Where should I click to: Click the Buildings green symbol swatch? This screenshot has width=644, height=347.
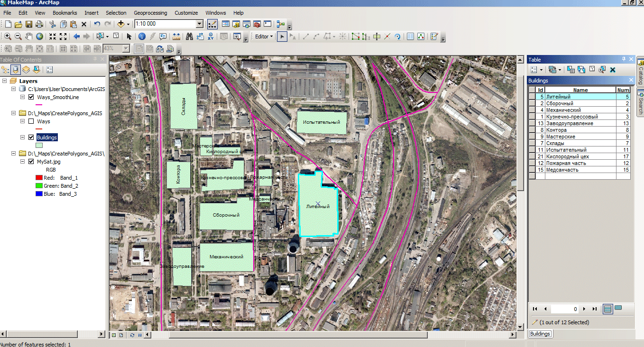pos(39,146)
